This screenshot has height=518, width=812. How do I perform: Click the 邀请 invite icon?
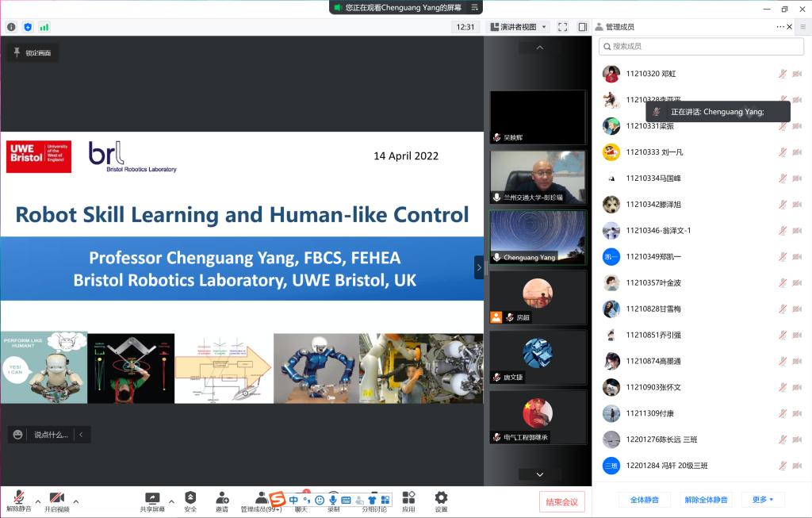tap(222, 500)
